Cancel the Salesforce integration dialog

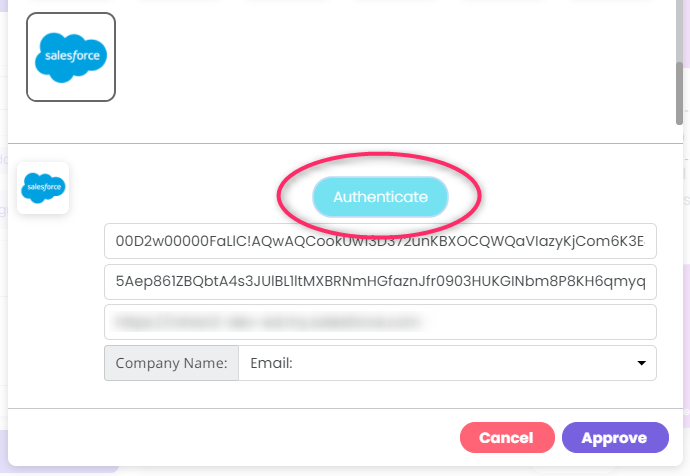507,438
